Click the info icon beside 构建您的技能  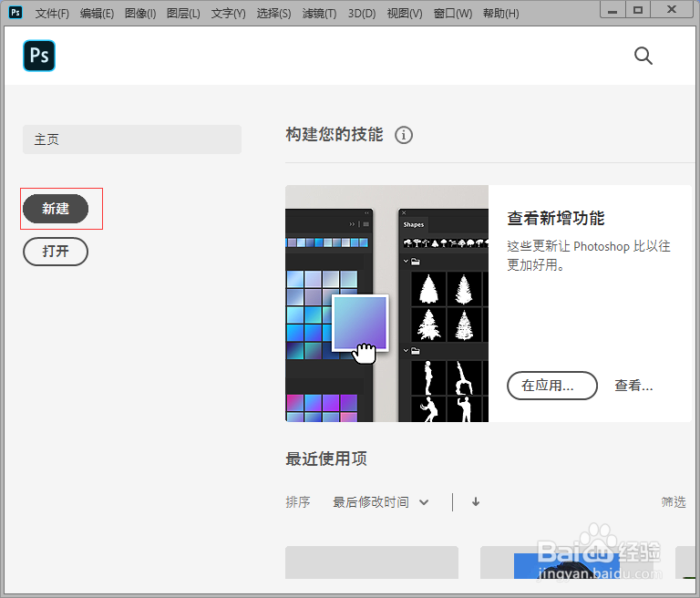(x=404, y=135)
